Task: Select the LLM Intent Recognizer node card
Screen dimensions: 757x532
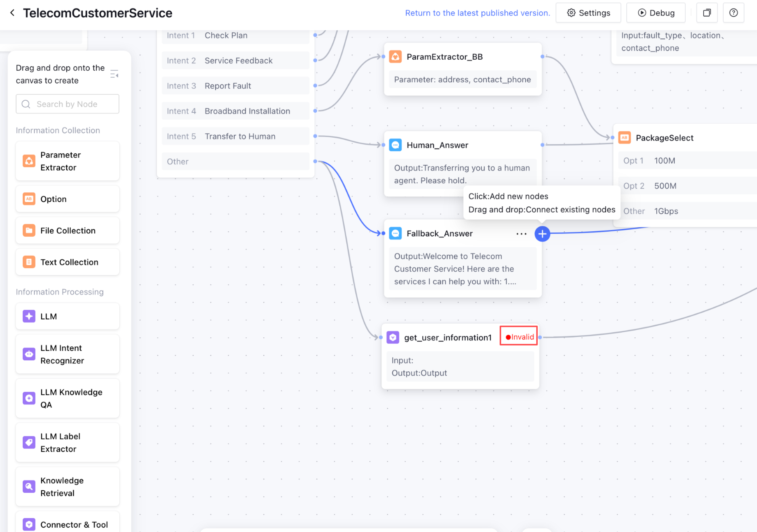Action: tap(68, 354)
